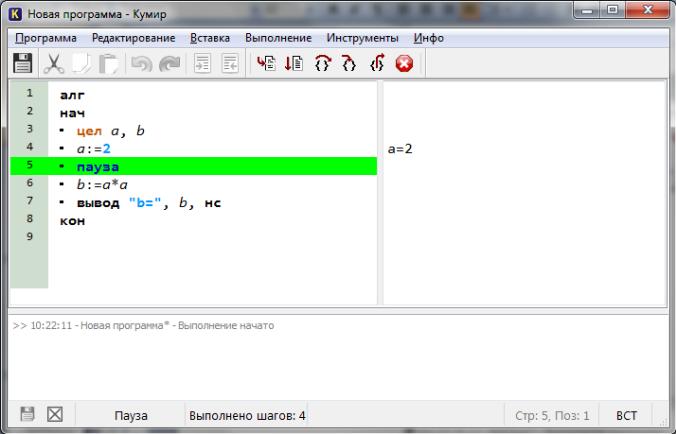Click the Paste clipboard icon

click(109, 64)
